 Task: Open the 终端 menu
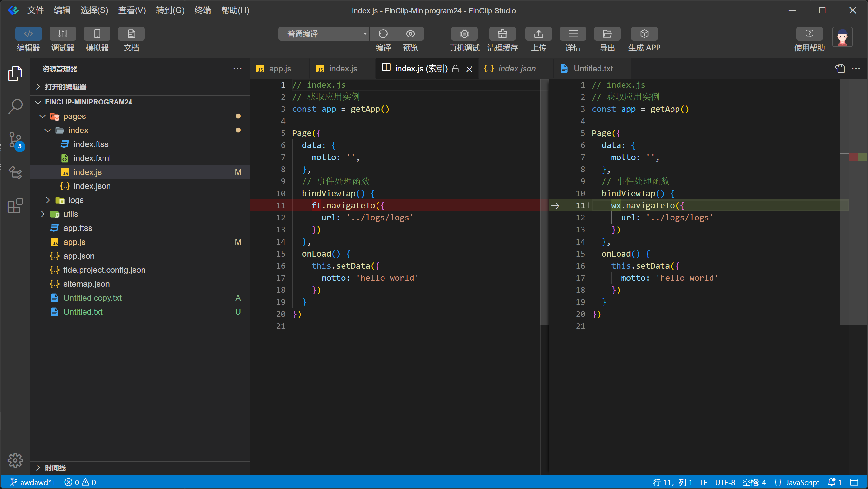[x=203, y=10]
